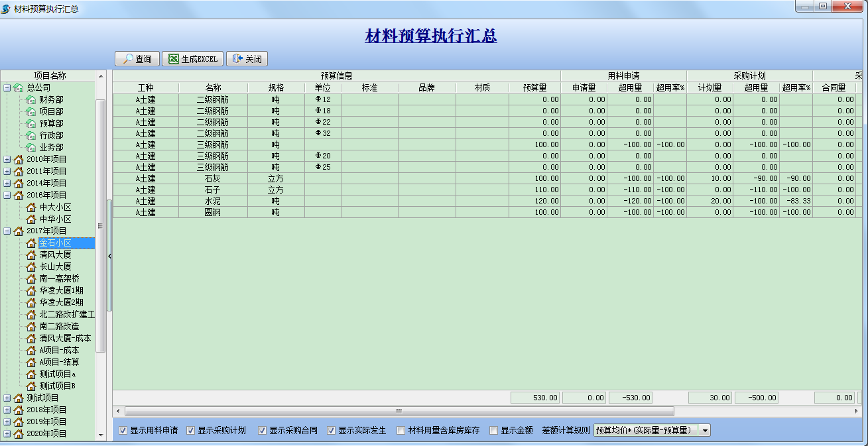Click the horizontal scrollbar below the table
This screenshot has height=446, width=868.
click(x=398, y=410)
